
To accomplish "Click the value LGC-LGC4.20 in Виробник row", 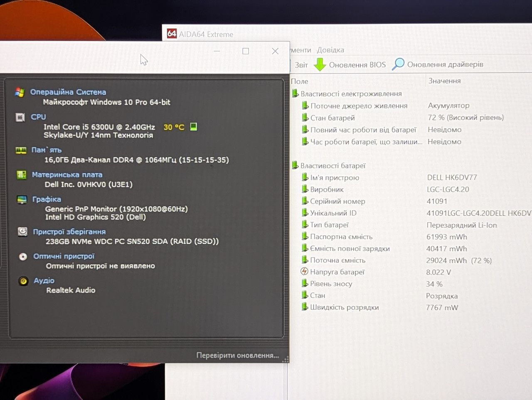I will tap(448, 189).
